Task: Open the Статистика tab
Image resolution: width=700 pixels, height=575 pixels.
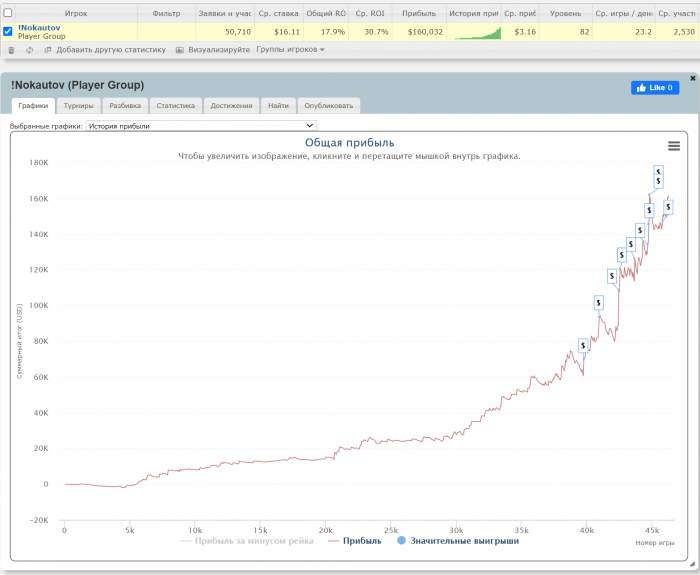Action: click(175, 105)
